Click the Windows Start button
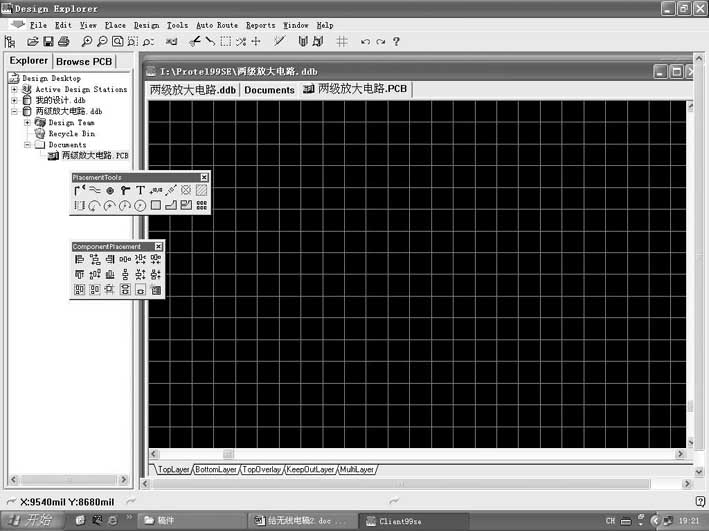This screenshot has width=709, height=531. [x=33, y=521]
